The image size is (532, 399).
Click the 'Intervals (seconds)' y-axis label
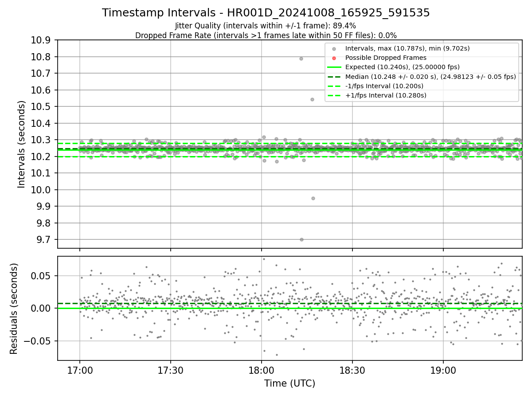click(22, 144)
